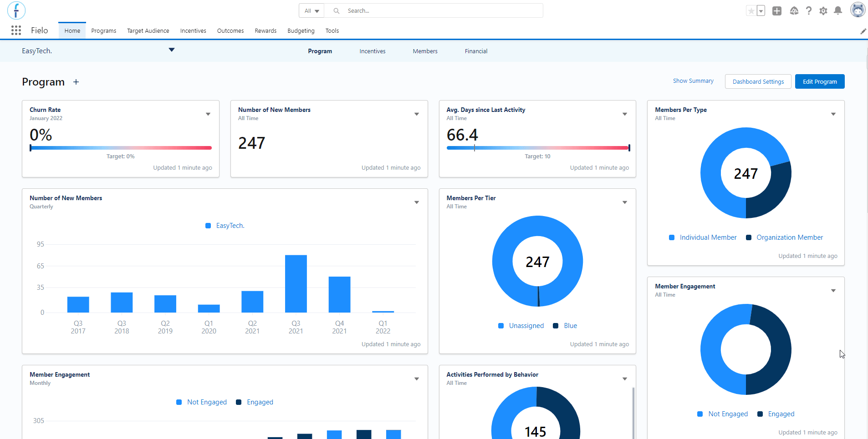Image resolution: width=868 pixels, height=439 pixels.
Task: Click the Q4 2021 bar in quarterly chart
Action: [x=340, y=294]
